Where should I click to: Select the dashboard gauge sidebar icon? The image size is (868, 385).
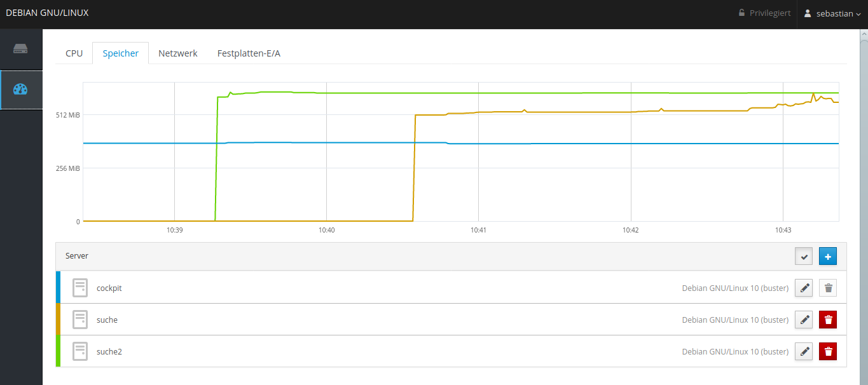pyautogui.click(x=20, y=90)
